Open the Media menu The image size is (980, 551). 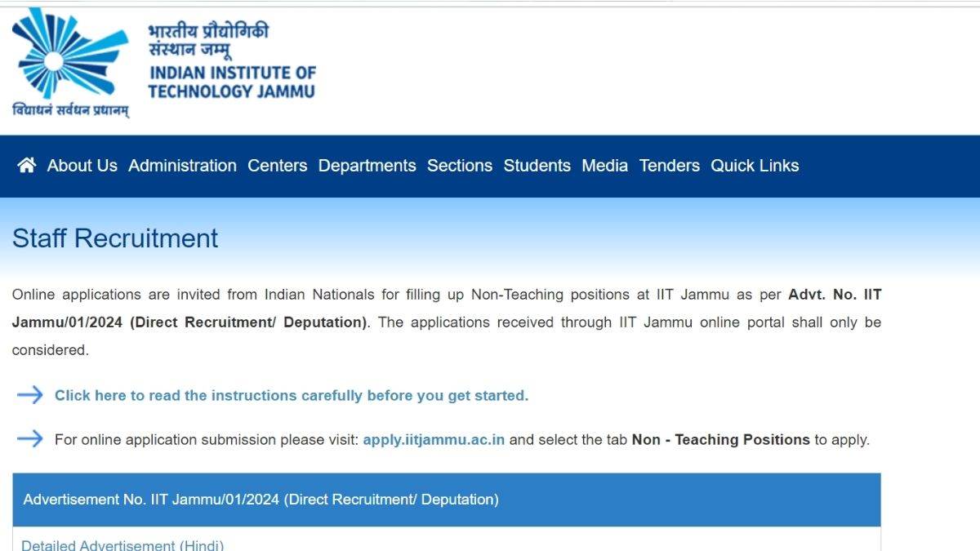pos(605,166)
